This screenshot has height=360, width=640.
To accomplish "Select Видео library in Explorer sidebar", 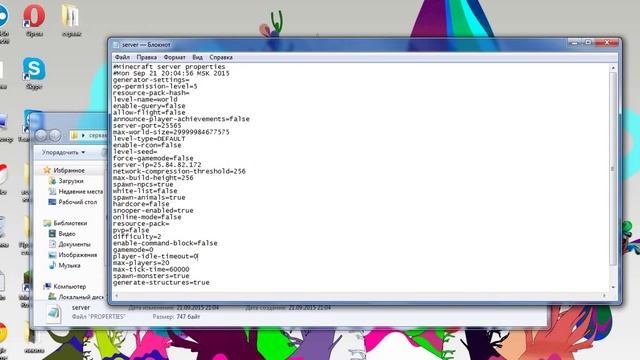I will (67, 234).
